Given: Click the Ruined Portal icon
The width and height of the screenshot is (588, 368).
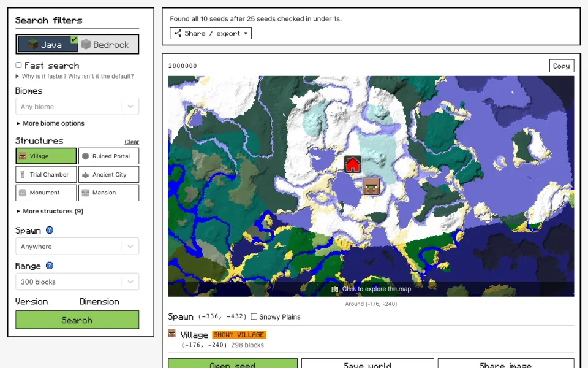Looking at the screenshot, I should (x=86, y=156).
